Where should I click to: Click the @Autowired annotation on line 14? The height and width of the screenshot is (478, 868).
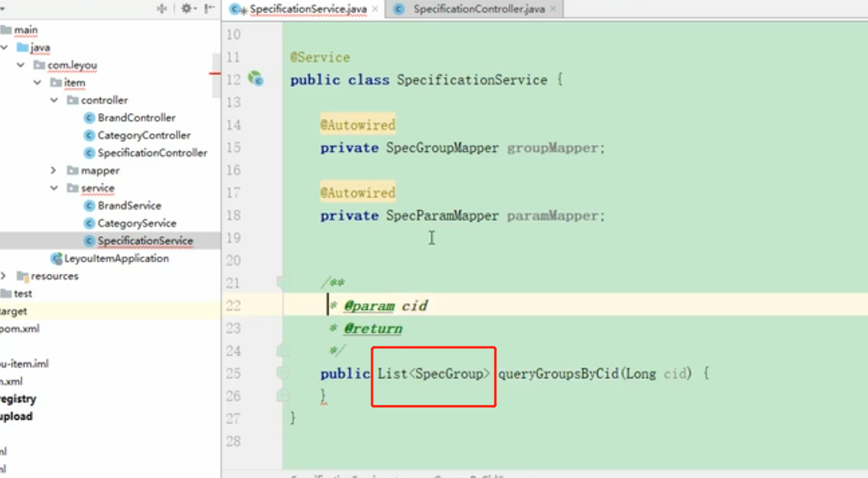[x=357, y=125]
